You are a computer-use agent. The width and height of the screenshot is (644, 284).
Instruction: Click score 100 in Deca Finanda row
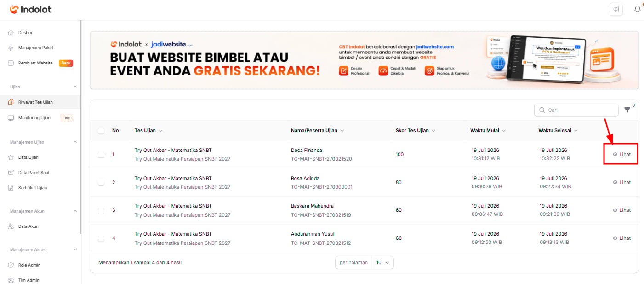399,155
